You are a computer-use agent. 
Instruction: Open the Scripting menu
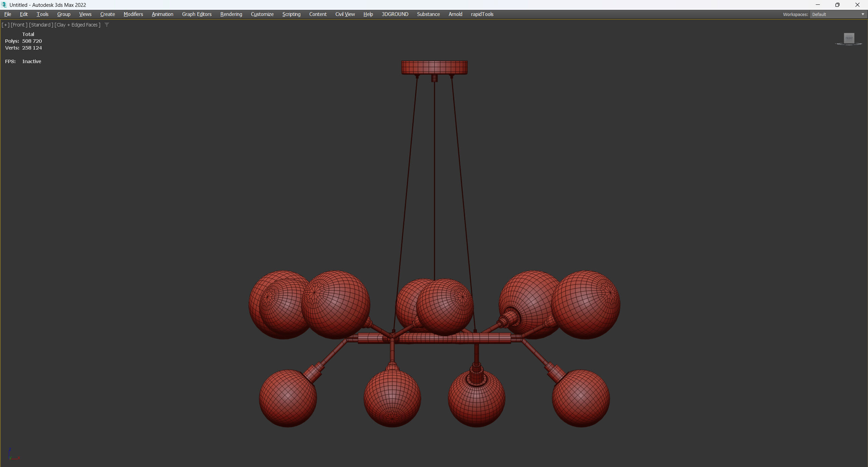(x=291, y=14)
